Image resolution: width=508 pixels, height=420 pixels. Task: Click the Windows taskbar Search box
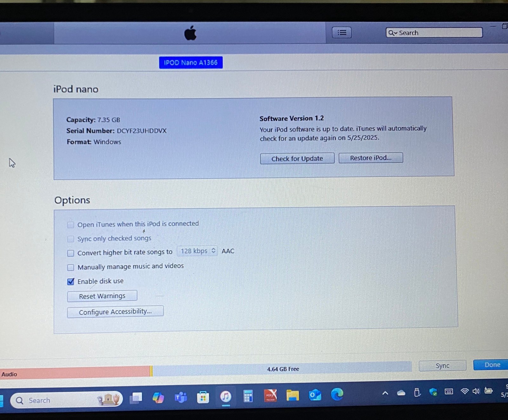(x=67, y=400)
